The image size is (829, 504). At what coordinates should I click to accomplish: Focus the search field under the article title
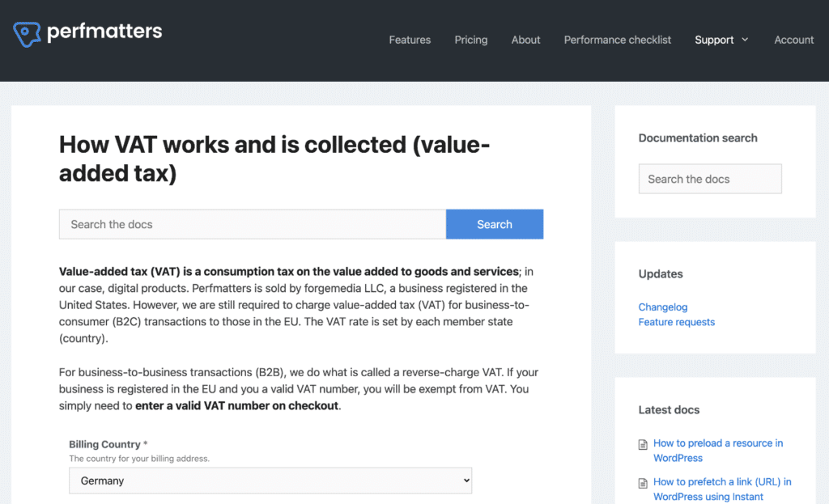[x=252, y=224]
